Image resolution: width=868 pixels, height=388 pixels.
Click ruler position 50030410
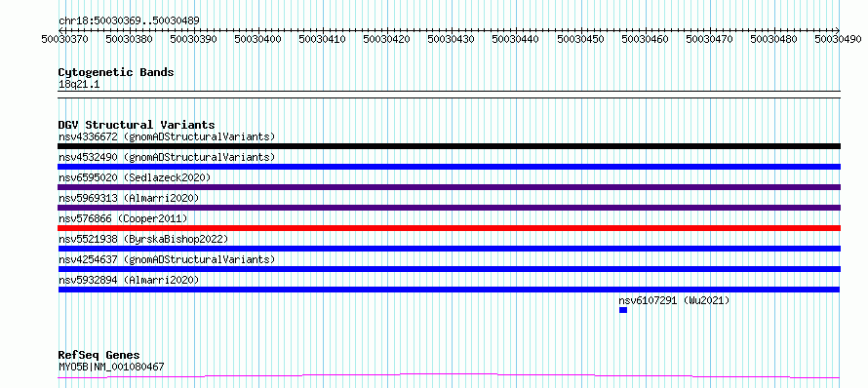pos(322,39)
